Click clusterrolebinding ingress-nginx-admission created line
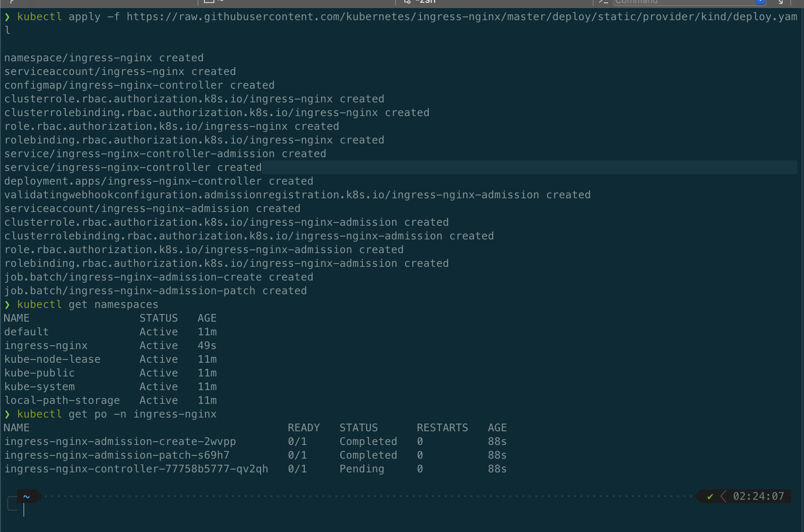The image size is (804, 532). (249, 236)
